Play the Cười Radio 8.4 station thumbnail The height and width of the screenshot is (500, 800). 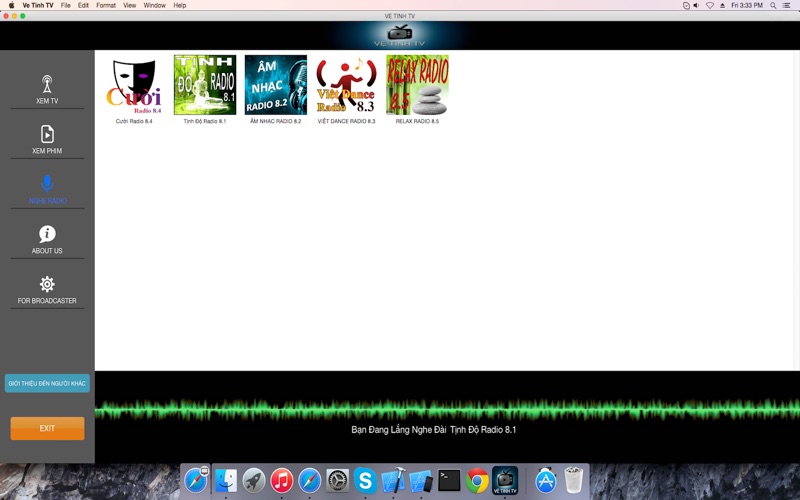tap(134, 85)
